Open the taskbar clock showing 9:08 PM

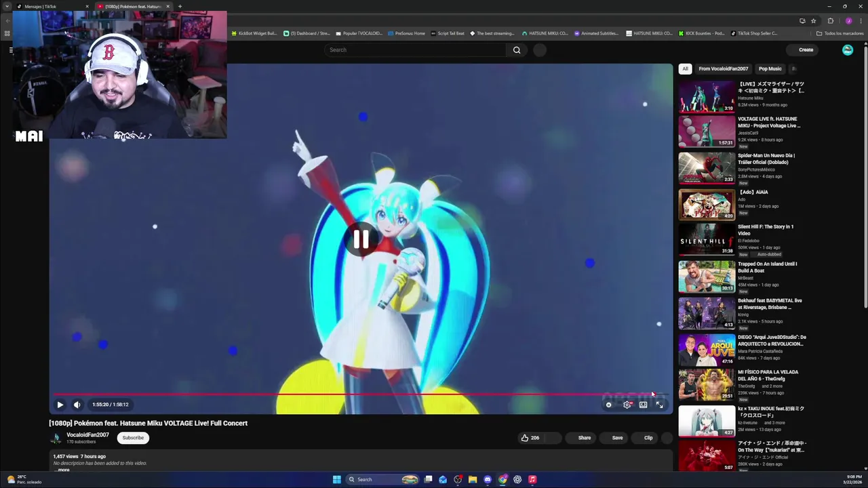852,479
